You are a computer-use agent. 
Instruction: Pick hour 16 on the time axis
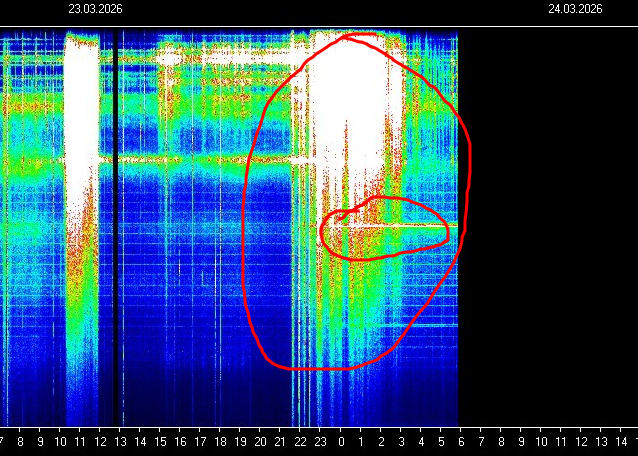click(x=180, y=441)
